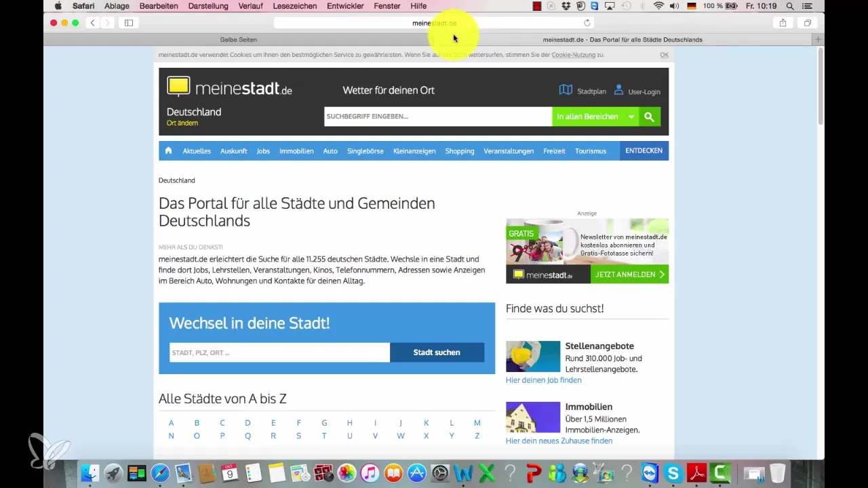The width and height of the screenshot is (868, 488).
Task: Open iBooks from the Dock
Action: [393, 472]
